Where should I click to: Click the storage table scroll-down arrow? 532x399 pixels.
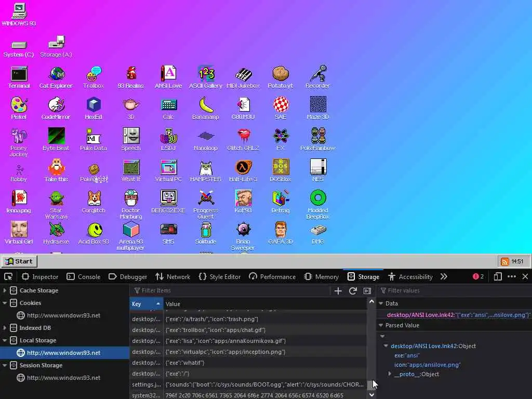(x=371, y=395)
